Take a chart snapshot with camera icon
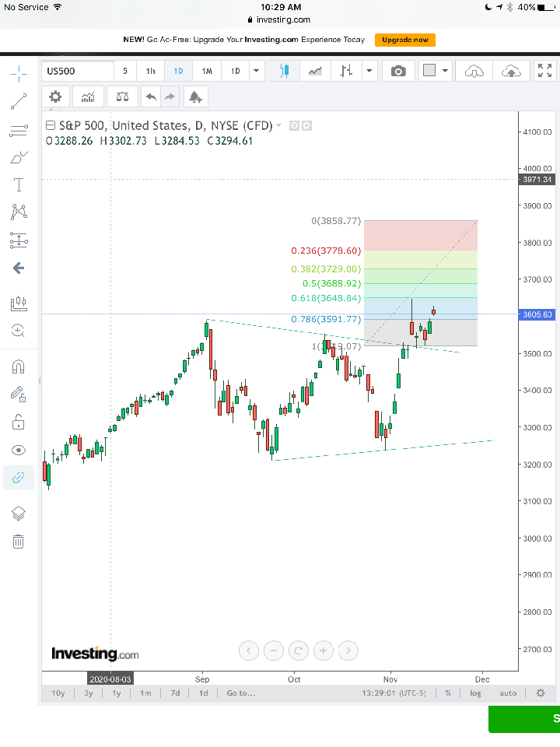 click(398, 71)
